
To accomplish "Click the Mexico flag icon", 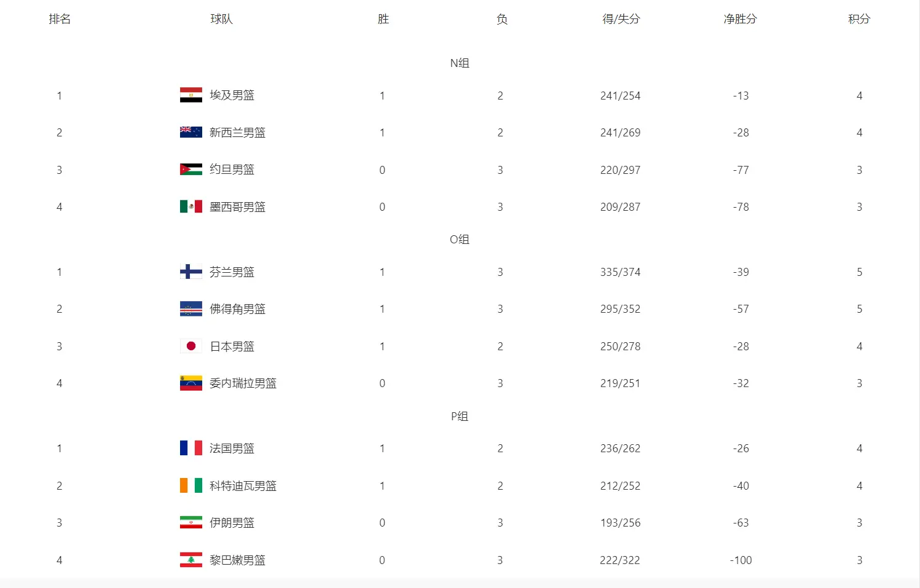I will coord(191,206).
